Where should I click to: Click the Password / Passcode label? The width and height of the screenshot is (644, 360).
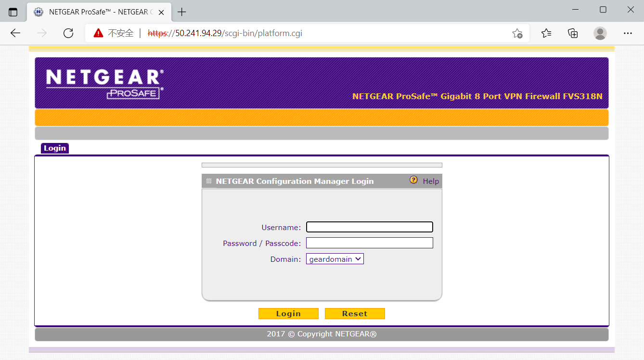pyautogui.click(x=262, y=244)
